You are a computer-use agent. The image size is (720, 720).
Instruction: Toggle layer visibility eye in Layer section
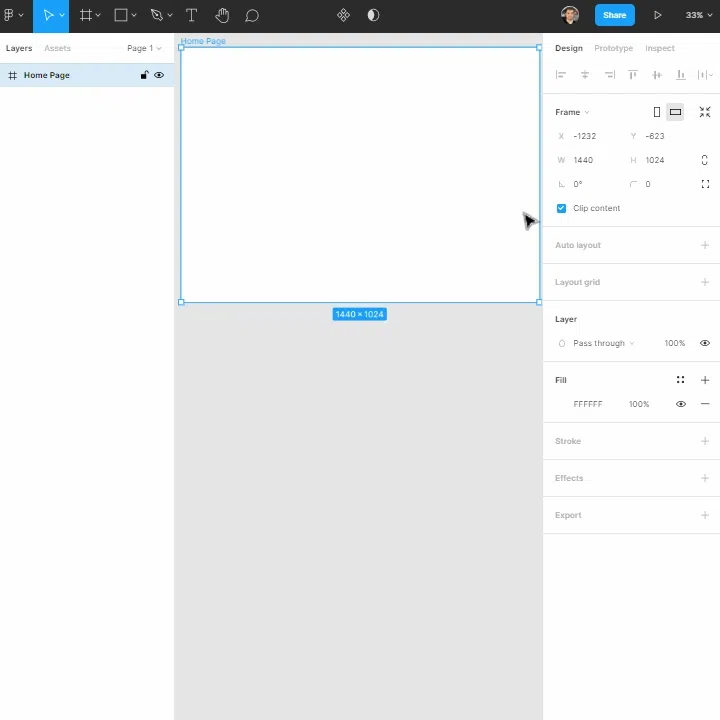705,343
